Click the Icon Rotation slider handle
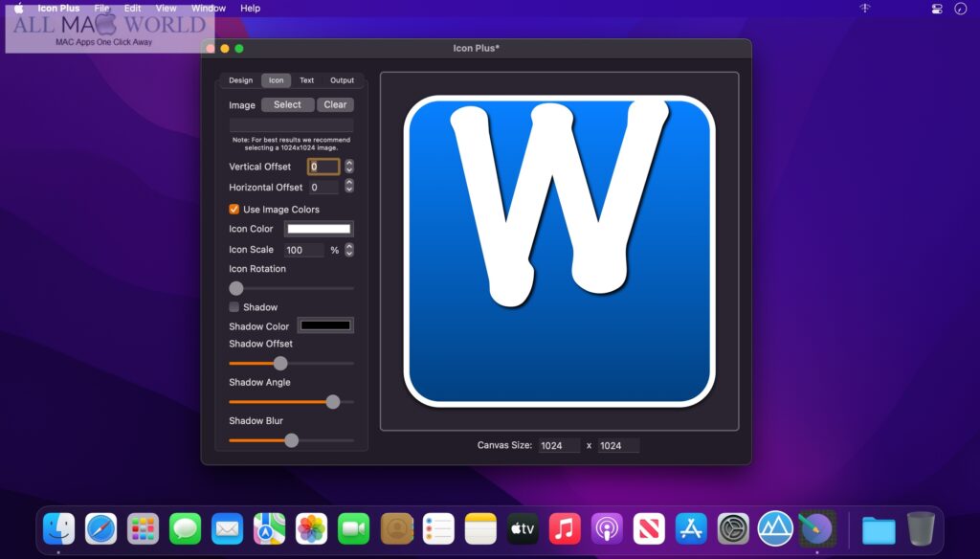The height and width of the screenshot is (559, 980). tap(236, 288)
